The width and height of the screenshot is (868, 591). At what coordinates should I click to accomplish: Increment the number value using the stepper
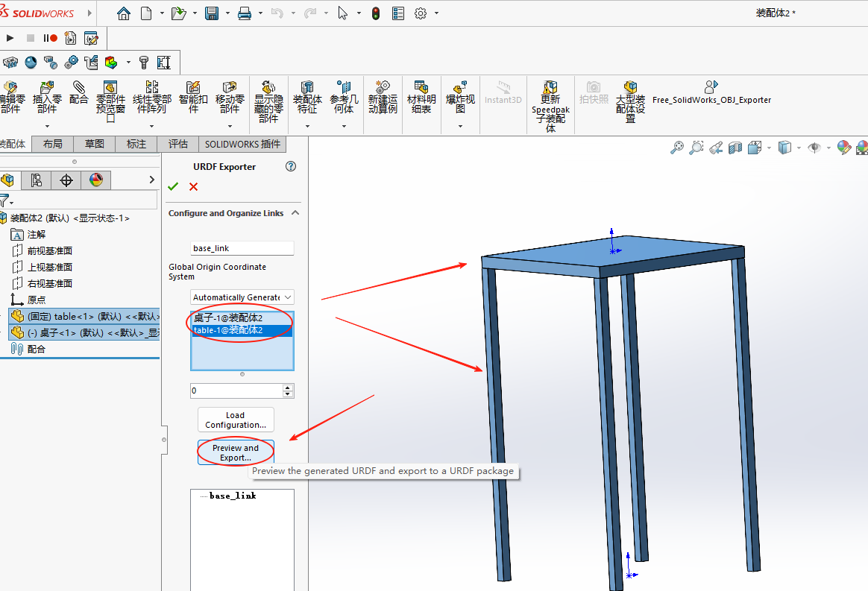click(286, 387)
